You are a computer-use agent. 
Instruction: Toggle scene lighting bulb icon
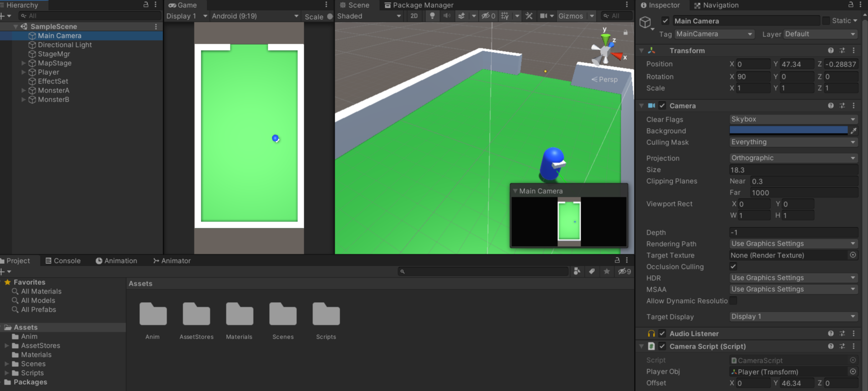pos(432,16)
